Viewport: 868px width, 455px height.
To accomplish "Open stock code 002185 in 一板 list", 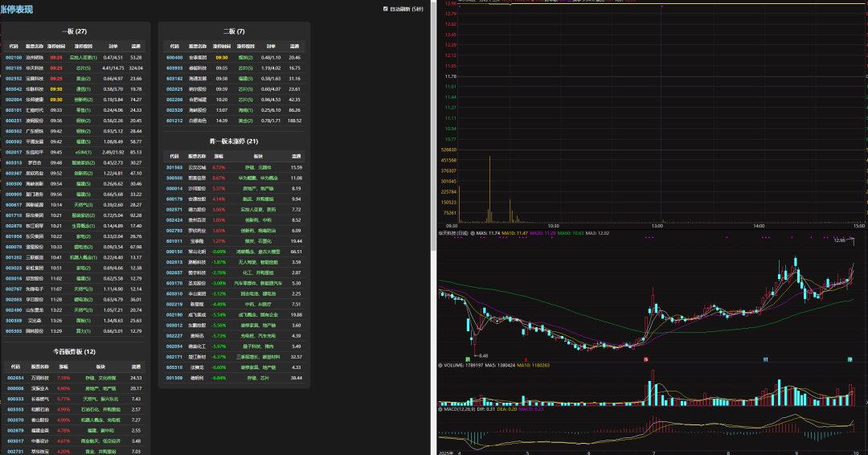I will [x=14, y=68].
